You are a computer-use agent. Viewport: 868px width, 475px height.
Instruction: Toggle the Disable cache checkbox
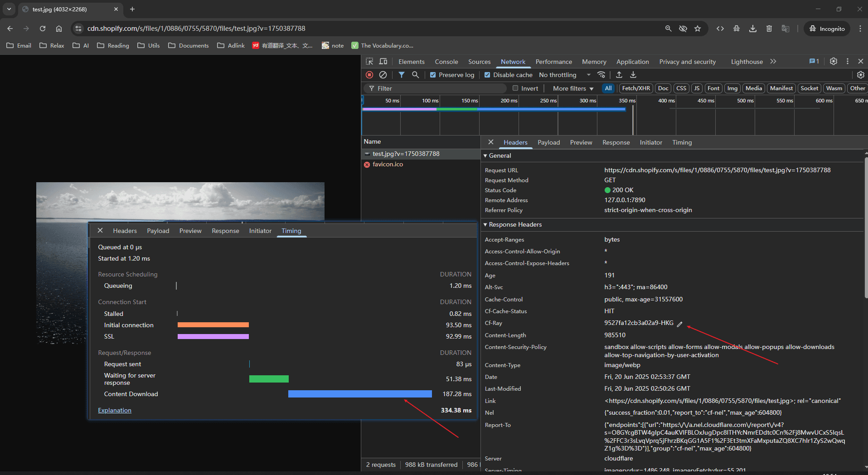[x=487, y=75]
